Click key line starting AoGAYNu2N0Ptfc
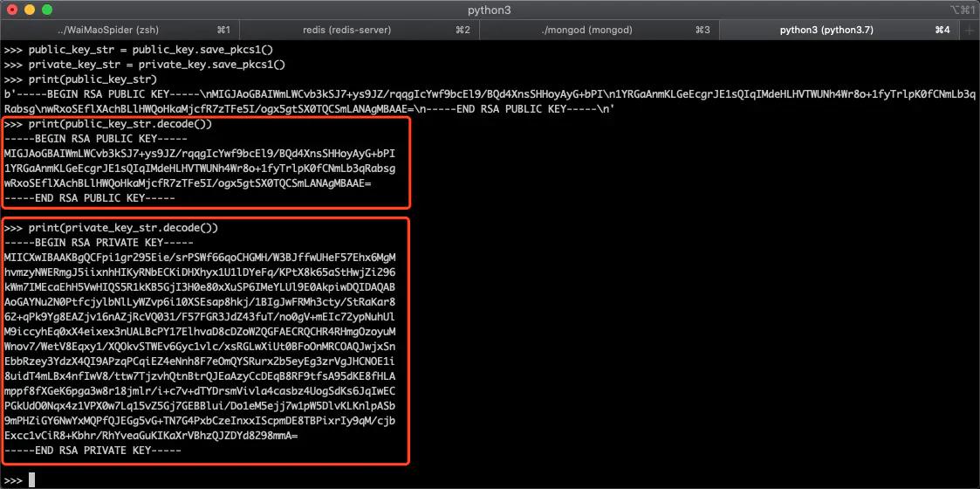The width and height of the screenshot is (980, 489). click(199, 302)
